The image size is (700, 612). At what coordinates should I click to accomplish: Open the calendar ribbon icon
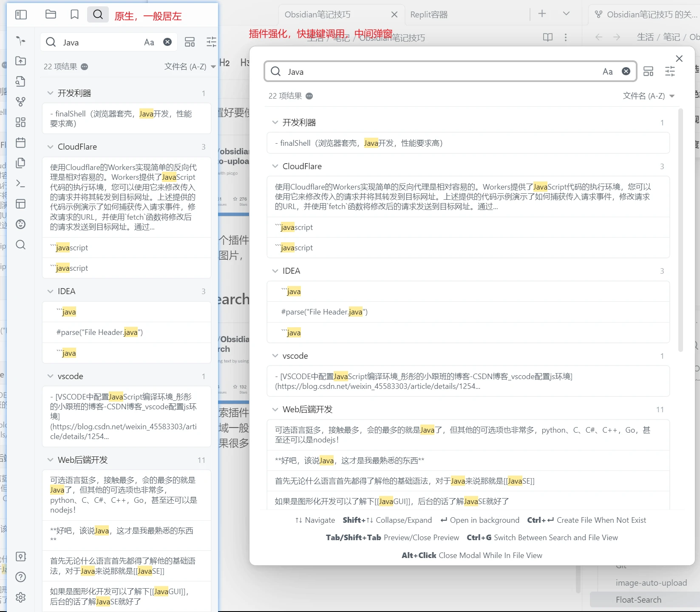click(x=20, y=142)
